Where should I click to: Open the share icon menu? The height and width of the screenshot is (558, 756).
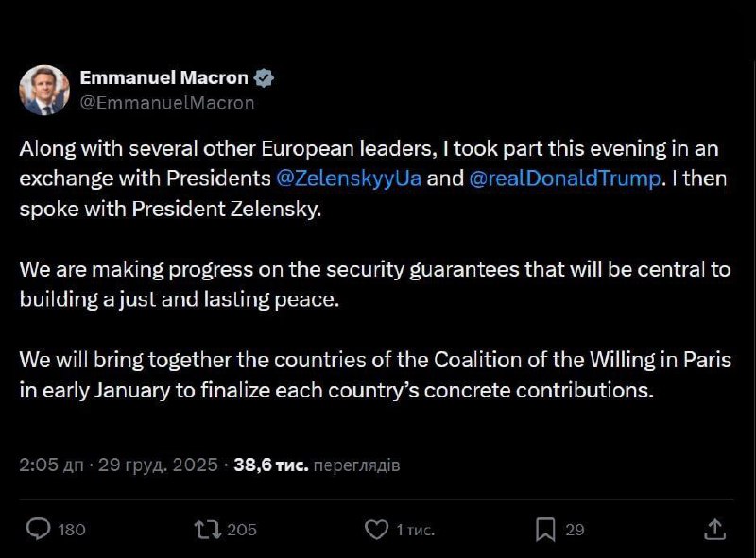(x=715, y=529)
